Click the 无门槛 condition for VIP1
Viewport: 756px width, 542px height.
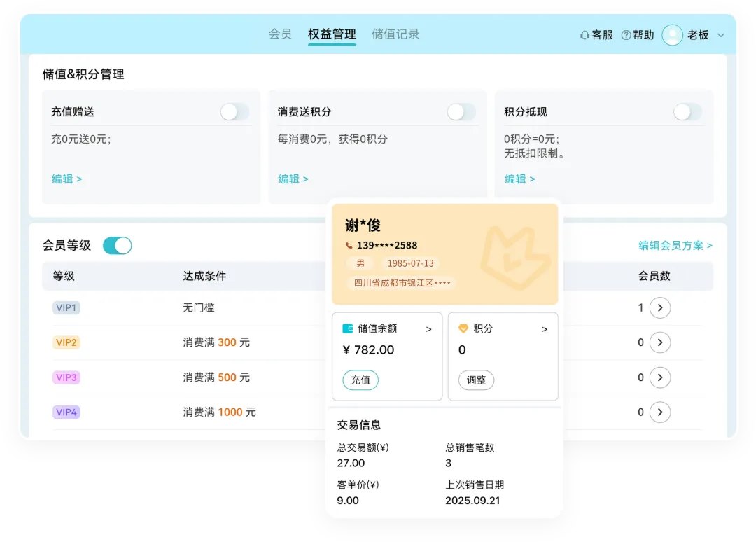click(199, 307)
